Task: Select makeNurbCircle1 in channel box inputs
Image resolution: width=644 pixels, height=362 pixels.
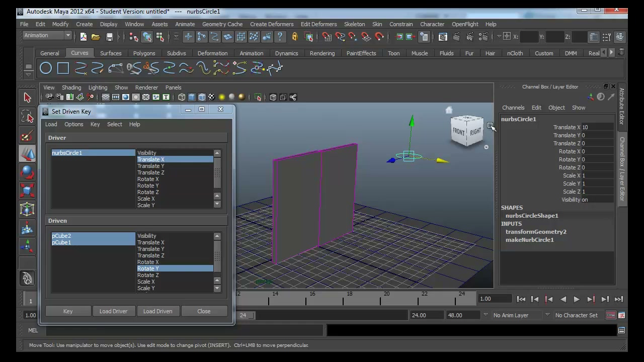Action: pyautogui.click(x=529, y=240)
